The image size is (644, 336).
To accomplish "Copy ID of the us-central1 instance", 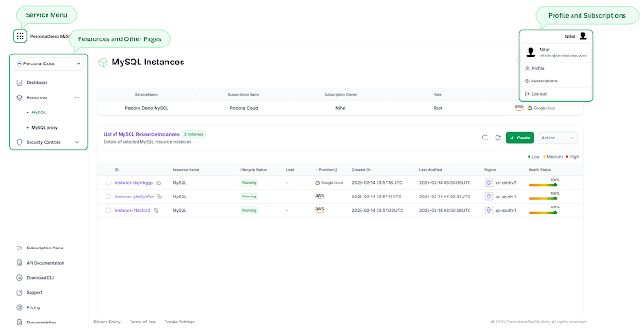I will pos(158,183).
